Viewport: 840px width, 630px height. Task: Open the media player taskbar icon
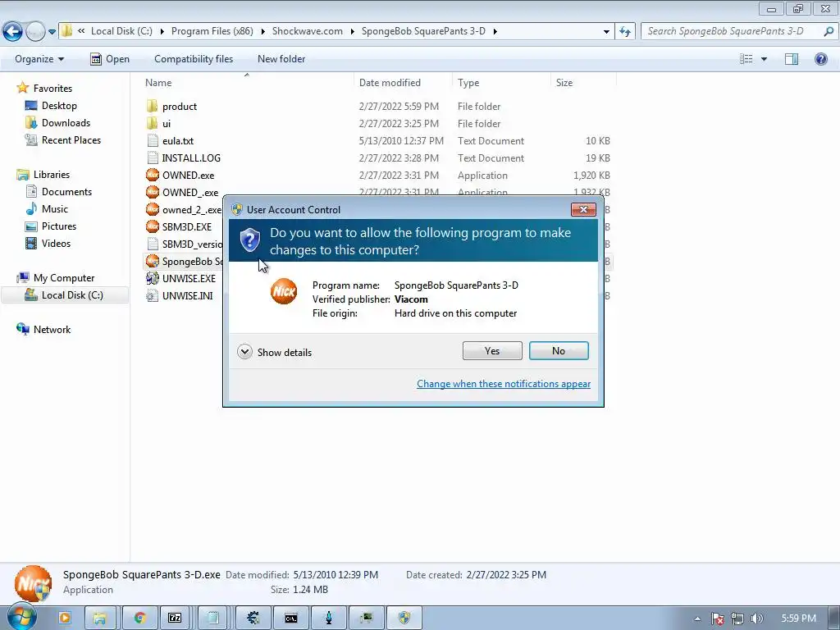pos(65,618)
